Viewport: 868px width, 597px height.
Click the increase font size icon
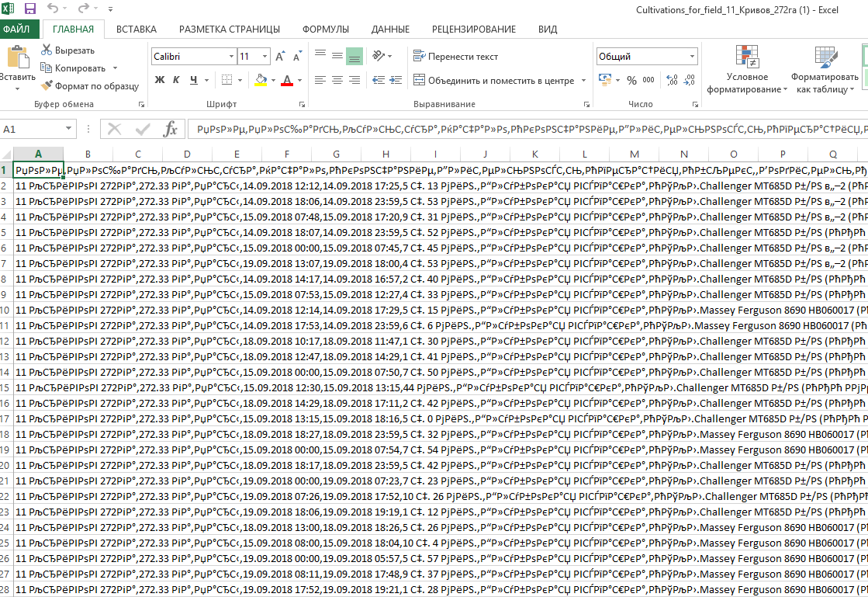pos(278,57)
